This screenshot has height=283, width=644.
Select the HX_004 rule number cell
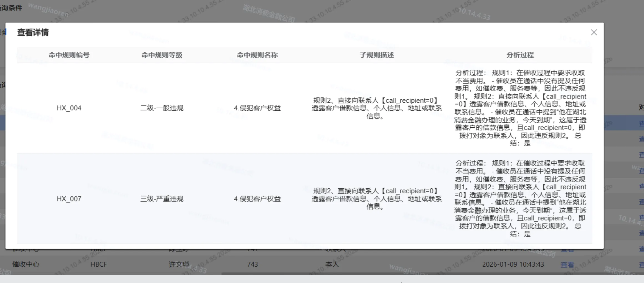tap(69, 108)
